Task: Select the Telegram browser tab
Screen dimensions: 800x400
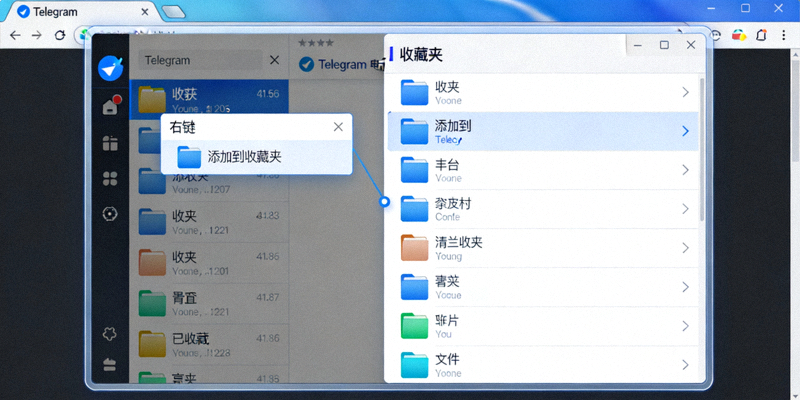Action: tap(82, 12)
